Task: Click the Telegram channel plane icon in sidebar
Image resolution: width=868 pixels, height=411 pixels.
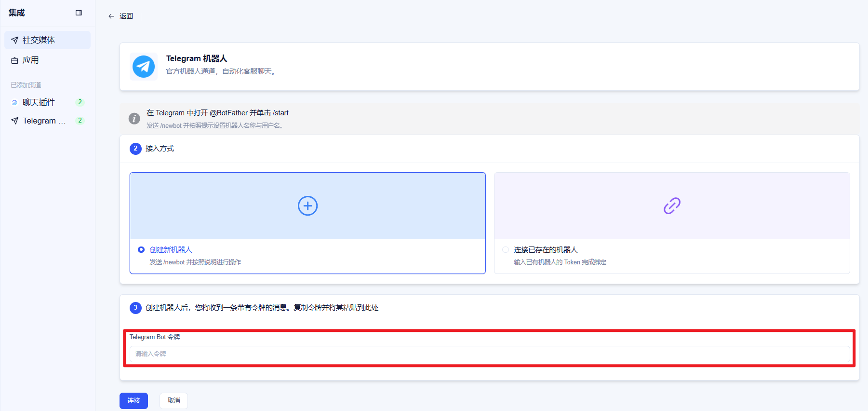Action: (x=15, y=121)
